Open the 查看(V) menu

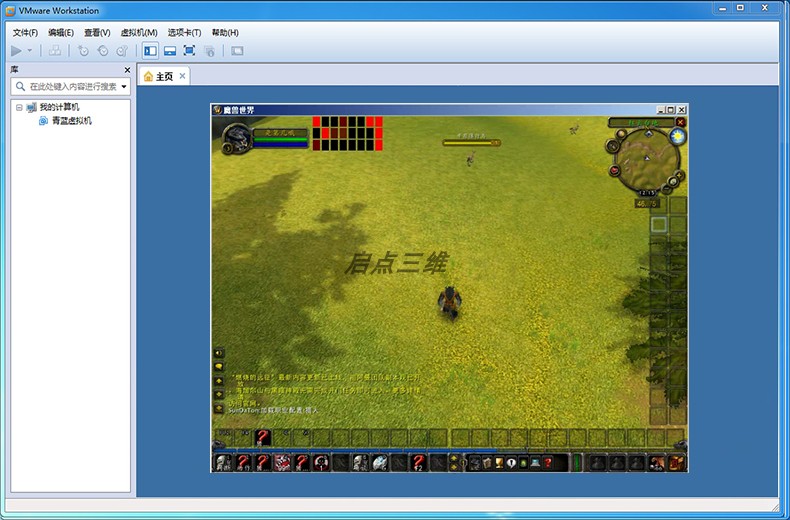pyautogui.click(x=97, y=33)
